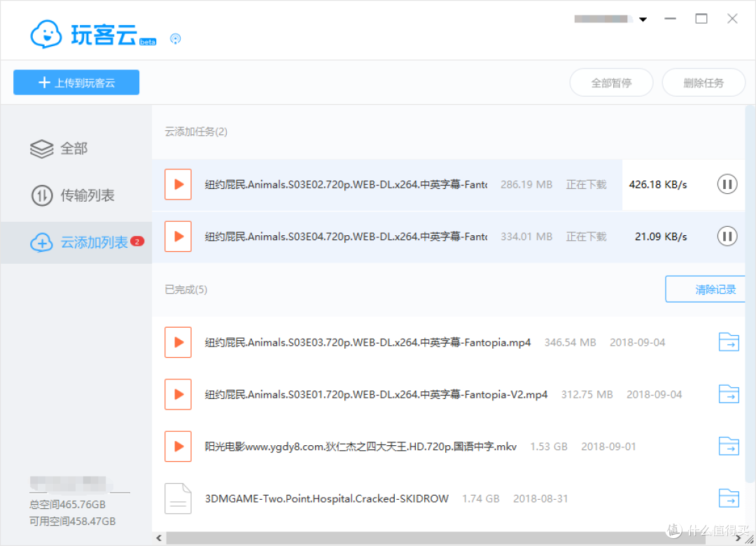Viewport: 756px width, 546px height.
Task: Click 正在下载 status of S03E02 task
Action: tap(587, 185)
